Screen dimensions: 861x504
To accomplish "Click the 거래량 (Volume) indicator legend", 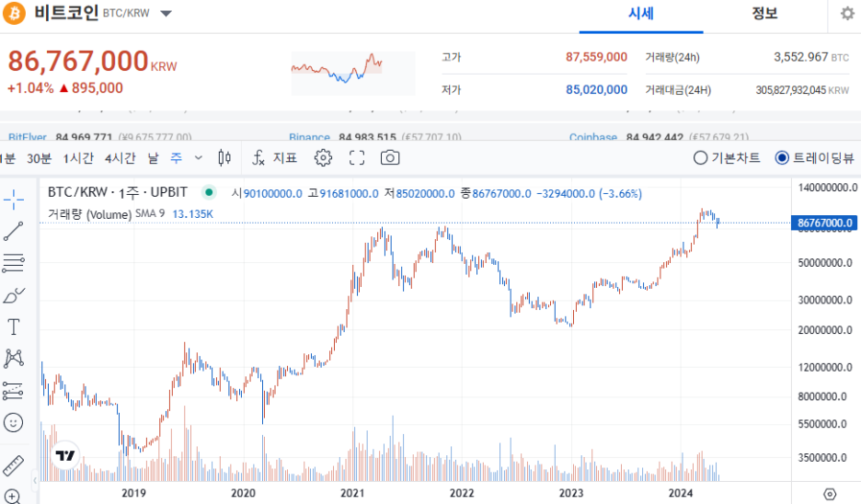I will tap(89, 214).
